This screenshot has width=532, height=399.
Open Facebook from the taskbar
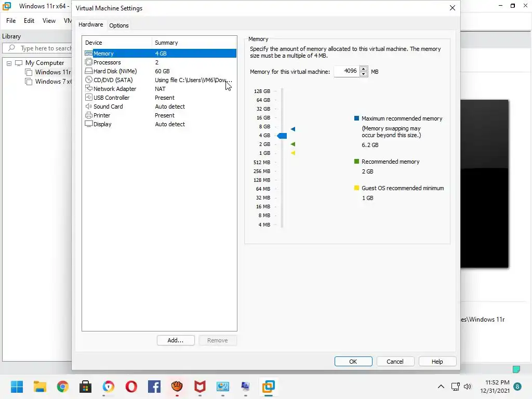click(x=154, y=387)
